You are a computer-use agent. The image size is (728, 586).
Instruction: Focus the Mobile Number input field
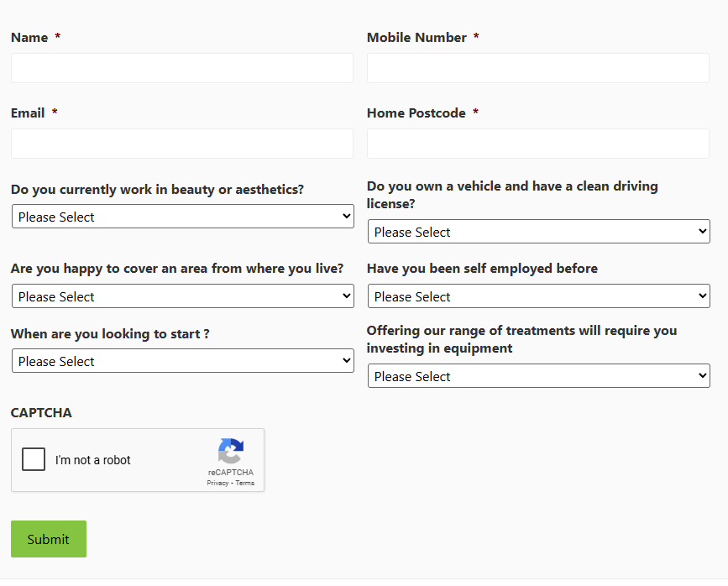[538, 68]
